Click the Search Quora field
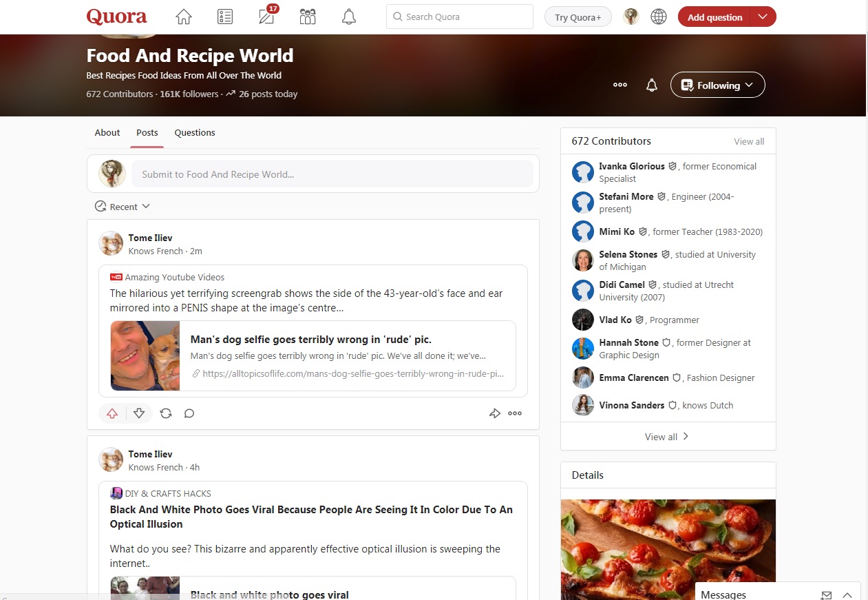This screenshot has width=868, height=600. pyautogui.click(x=460, y=17)
